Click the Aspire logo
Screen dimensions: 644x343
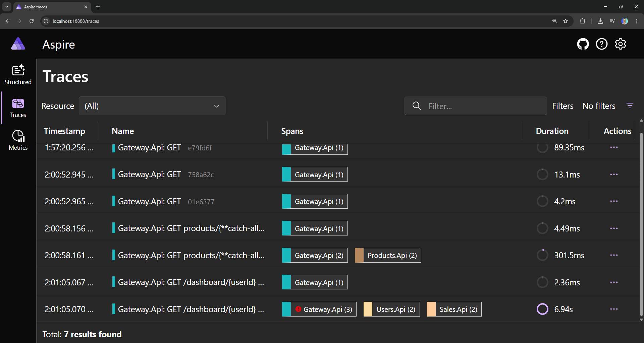[x=18, y=44]
